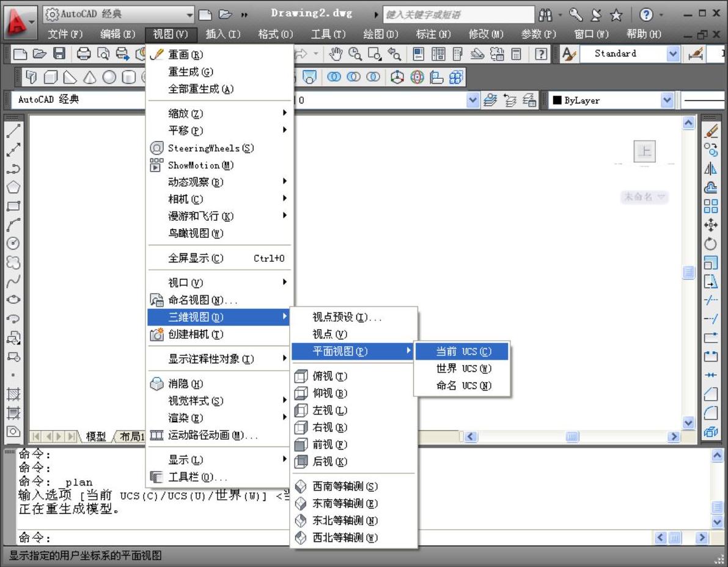The width and height of the screenshot is (728, 567).
Task: Select the Rectangle drawing tool
Action: pyautogui.click(x=13, y=206)
